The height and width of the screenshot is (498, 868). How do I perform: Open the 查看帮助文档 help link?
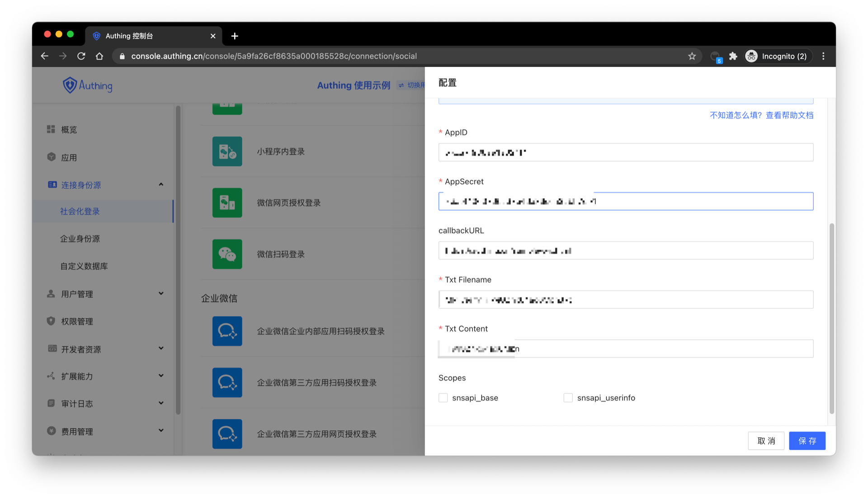(789, 115)
